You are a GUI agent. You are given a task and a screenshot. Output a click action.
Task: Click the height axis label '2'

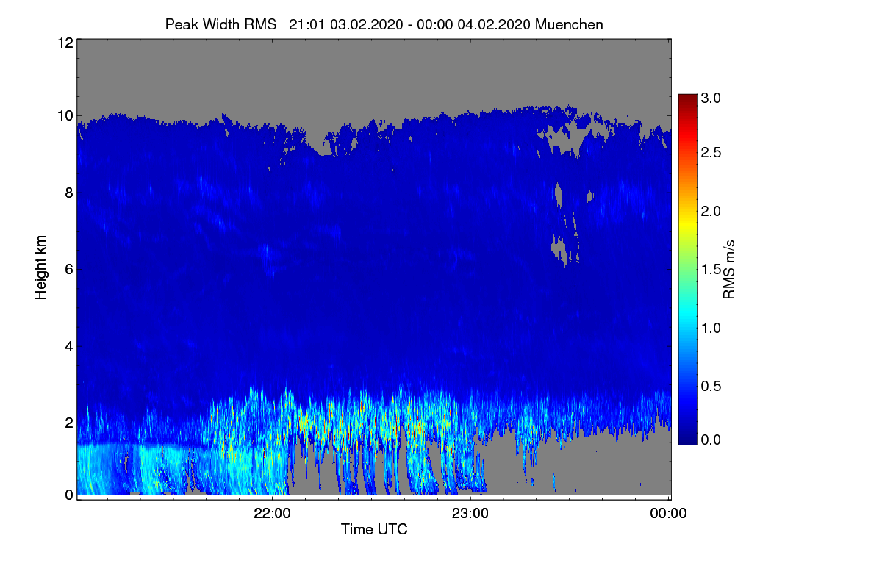click(x=69, y=422)
